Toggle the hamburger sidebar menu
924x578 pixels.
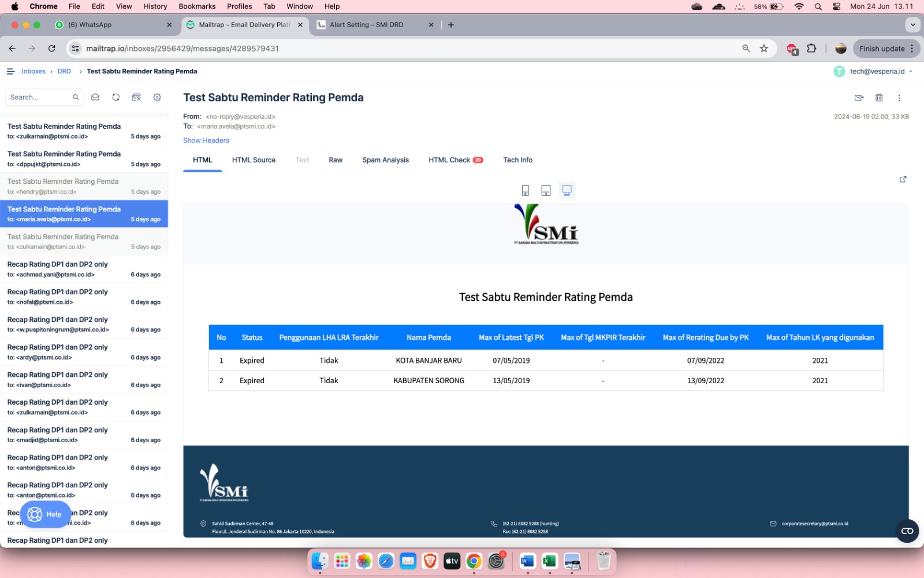tap(10, 71)
